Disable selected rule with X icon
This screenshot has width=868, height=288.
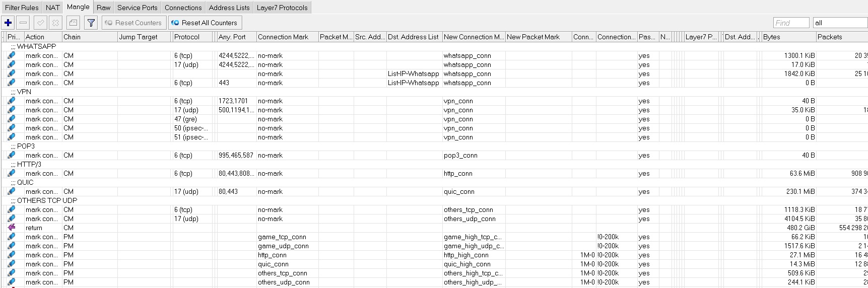point(56,23)
